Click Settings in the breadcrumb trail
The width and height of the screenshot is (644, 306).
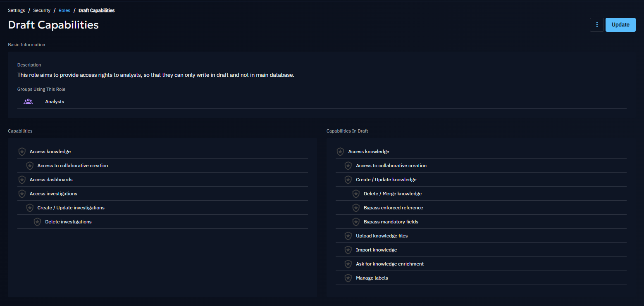click(x=17, y=10)
